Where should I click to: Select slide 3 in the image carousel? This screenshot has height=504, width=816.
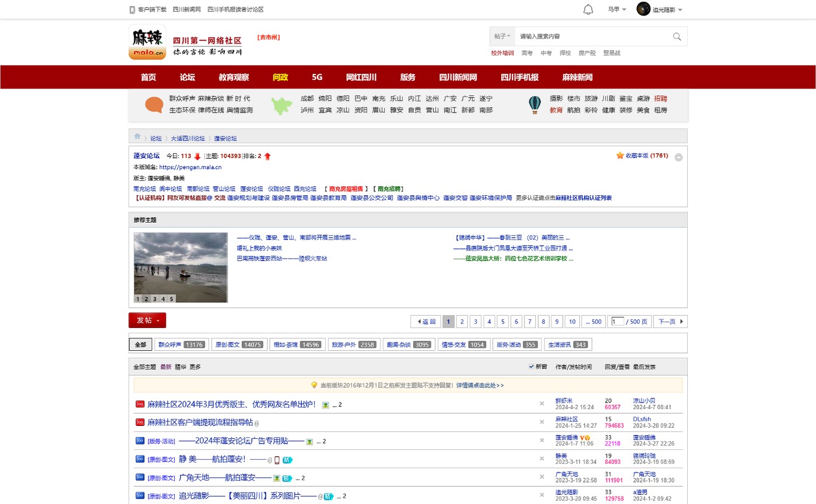point(154,299)
